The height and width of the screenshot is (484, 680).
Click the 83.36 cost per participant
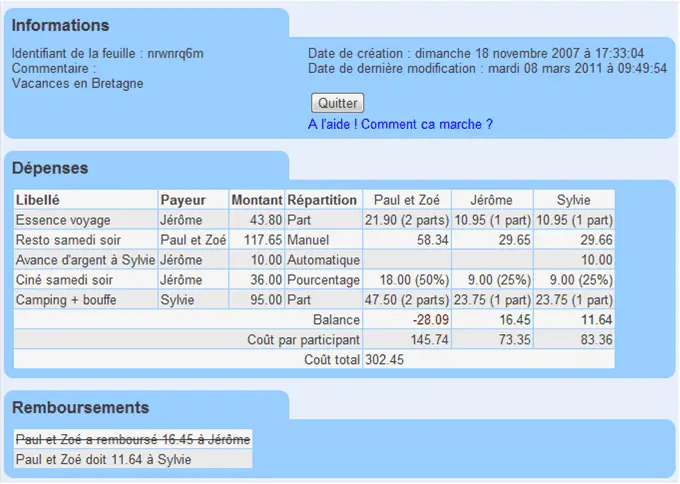point(574,340)
